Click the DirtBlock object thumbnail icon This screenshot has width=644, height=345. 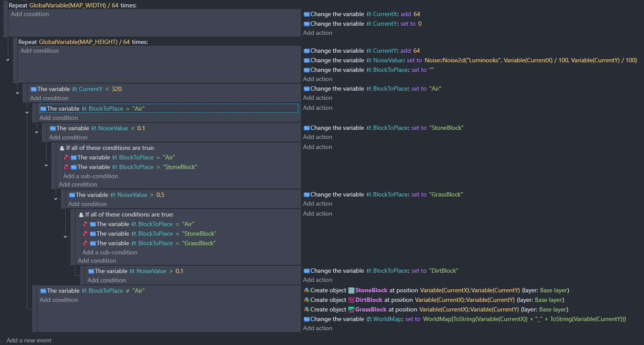click(351, 300)
